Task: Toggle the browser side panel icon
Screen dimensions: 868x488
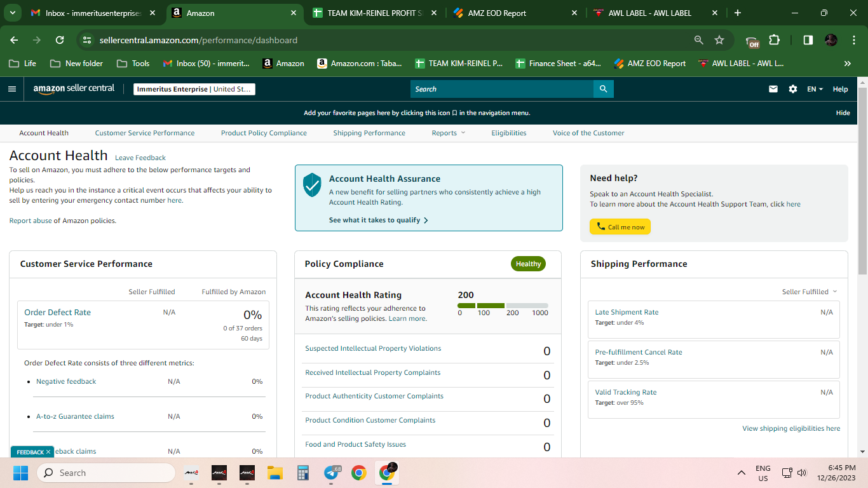Action: point(808,40)
